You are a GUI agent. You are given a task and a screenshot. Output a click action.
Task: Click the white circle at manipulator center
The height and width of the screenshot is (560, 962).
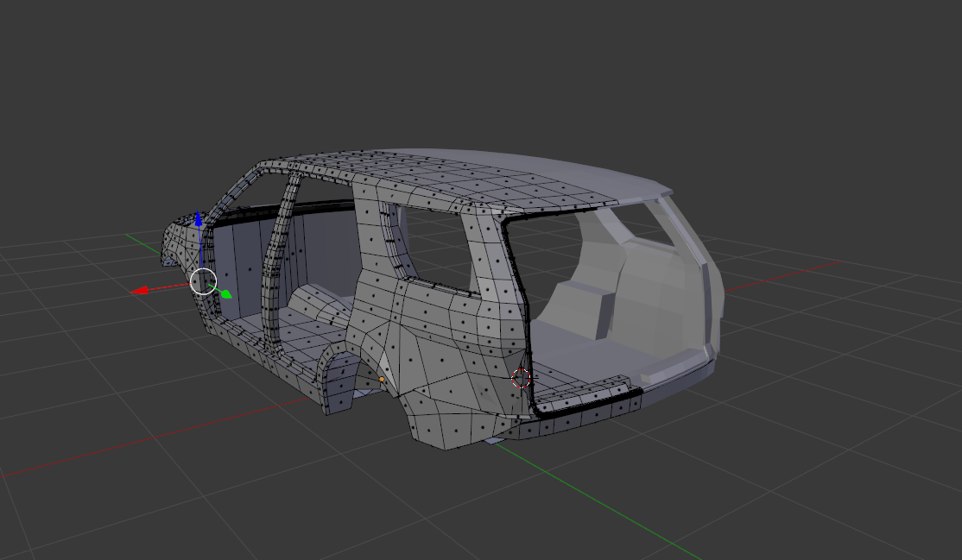tap(204, 281)
